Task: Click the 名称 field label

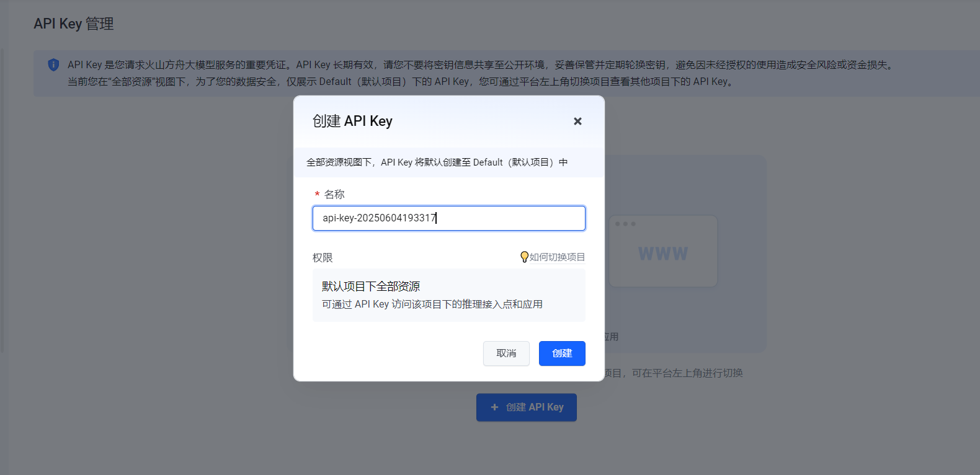Action: pos(334,195)
